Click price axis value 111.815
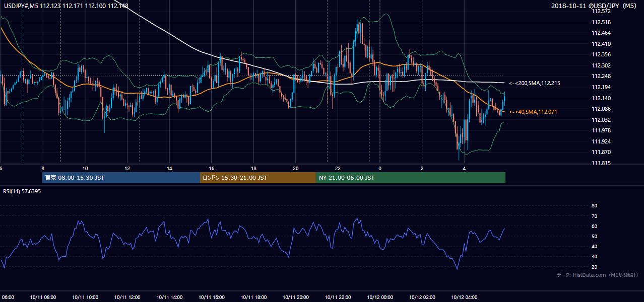 [x=601, y=163]
